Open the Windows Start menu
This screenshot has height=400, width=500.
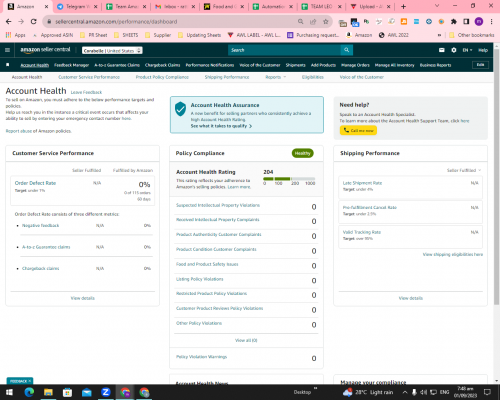[x=9, y=392]
